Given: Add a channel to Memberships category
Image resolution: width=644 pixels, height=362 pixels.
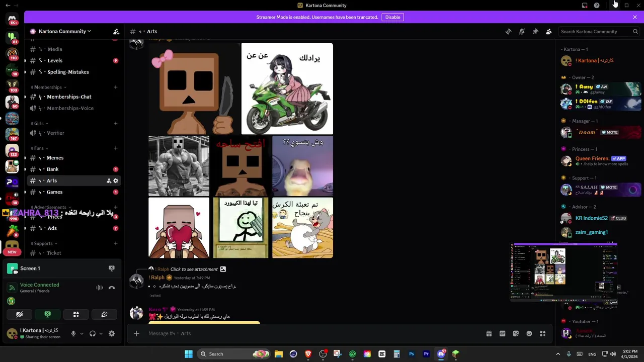Looking at the screenshot, I should [116, 87].
